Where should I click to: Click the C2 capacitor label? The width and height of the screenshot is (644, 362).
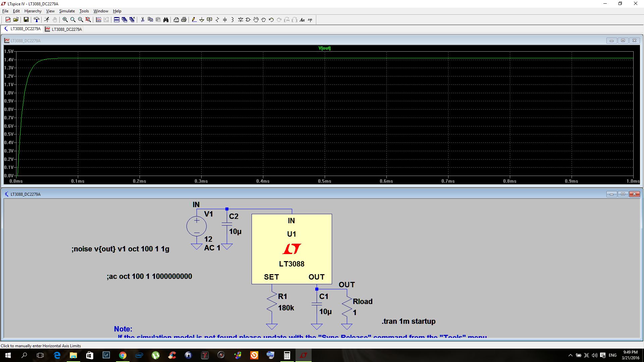point(234,216)
